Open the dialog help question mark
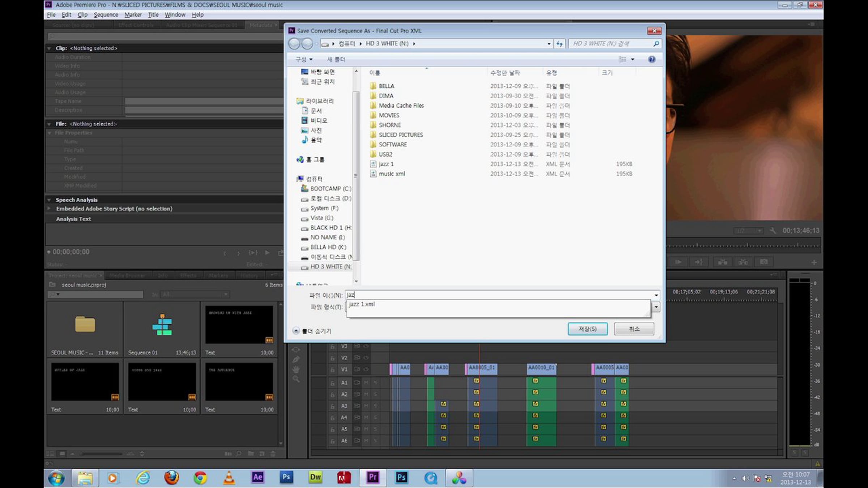Viewport: 868px width, 488px height. click(652, 59)
